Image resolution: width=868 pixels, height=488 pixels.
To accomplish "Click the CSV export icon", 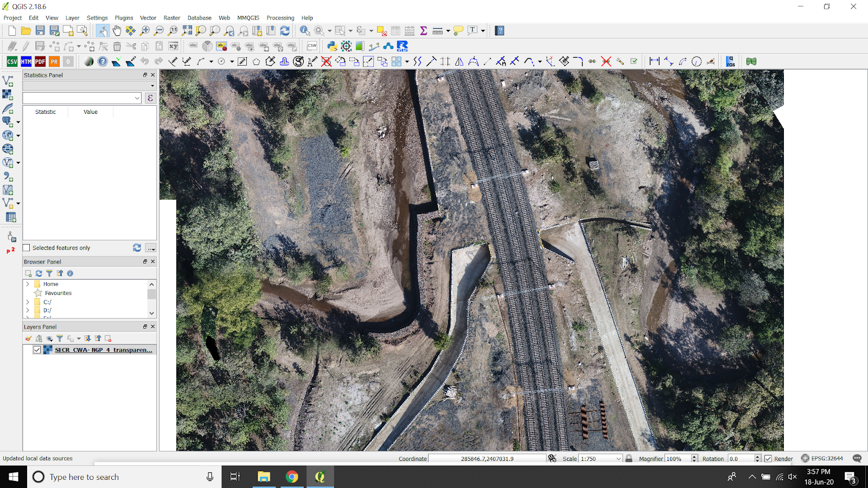I will [12, 61].
